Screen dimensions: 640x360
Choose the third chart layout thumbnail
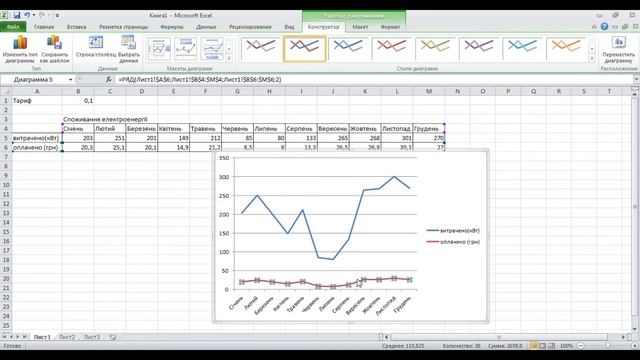(x=212, y=49)
